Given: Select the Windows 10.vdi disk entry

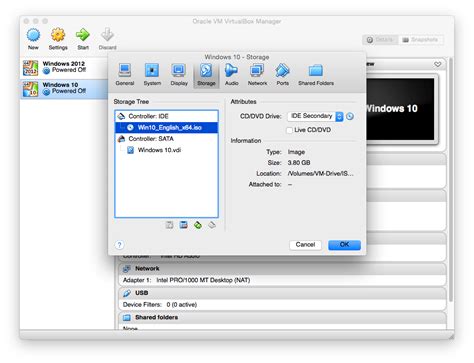Looking at the screenshot, I should [167, 150].
